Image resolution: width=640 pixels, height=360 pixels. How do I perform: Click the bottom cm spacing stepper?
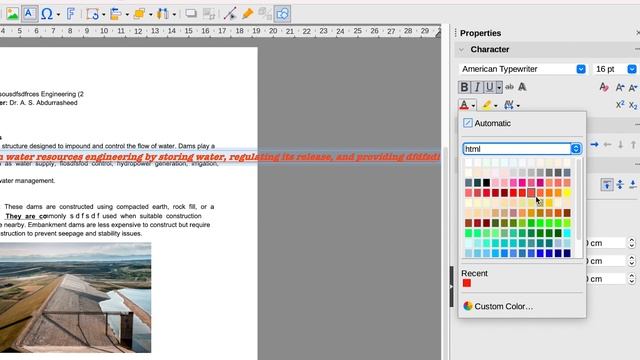(x=631, y=279)
